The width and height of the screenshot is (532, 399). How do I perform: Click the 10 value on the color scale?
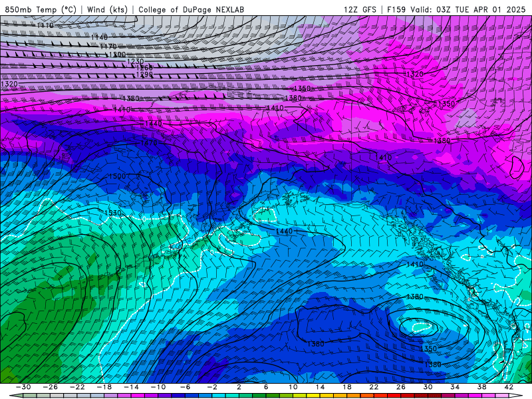(293, 387)
